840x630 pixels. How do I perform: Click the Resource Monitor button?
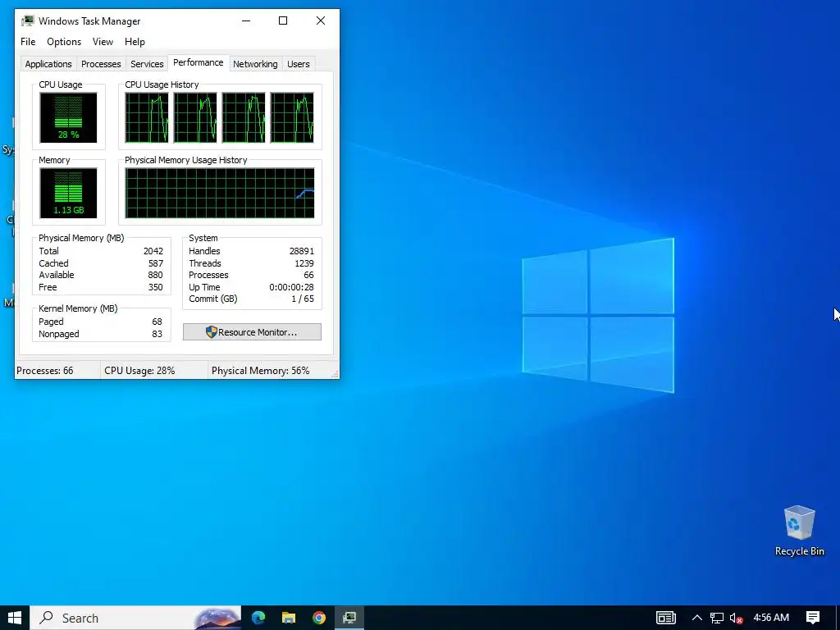pos(253,332)
